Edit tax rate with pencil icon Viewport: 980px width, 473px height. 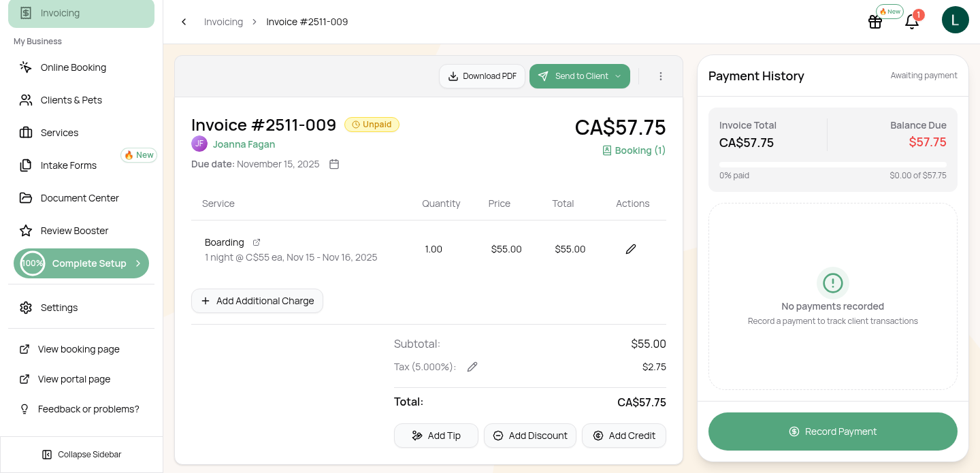[x=472, y=367]
